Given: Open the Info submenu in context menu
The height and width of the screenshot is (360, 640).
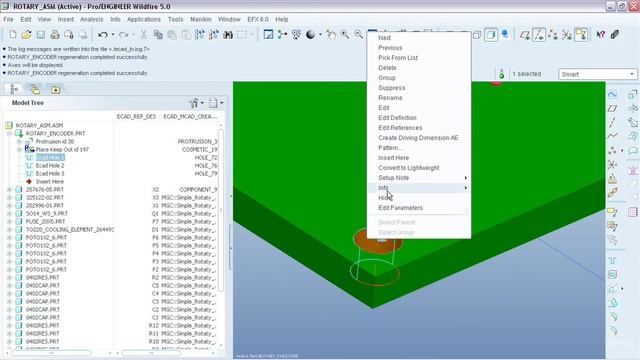Looking at the screenshot, I should coord(419,188).
